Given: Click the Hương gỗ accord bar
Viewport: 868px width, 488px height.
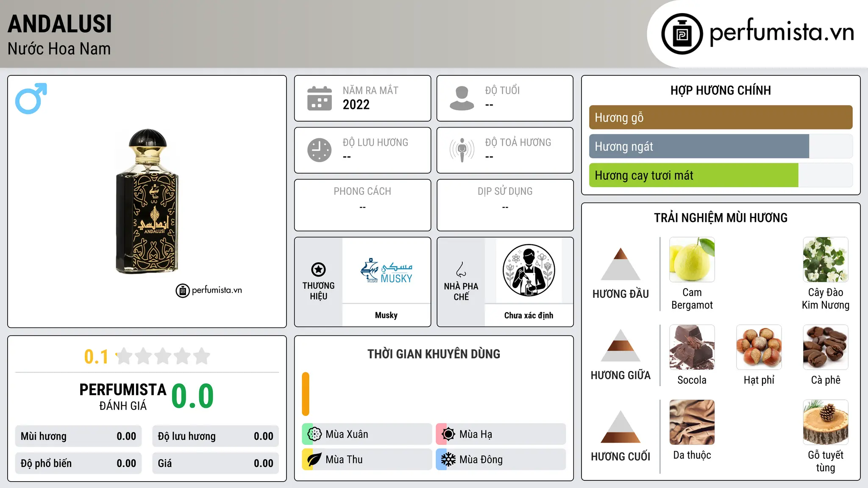Looking at the screenshot, I should point(721,117).
